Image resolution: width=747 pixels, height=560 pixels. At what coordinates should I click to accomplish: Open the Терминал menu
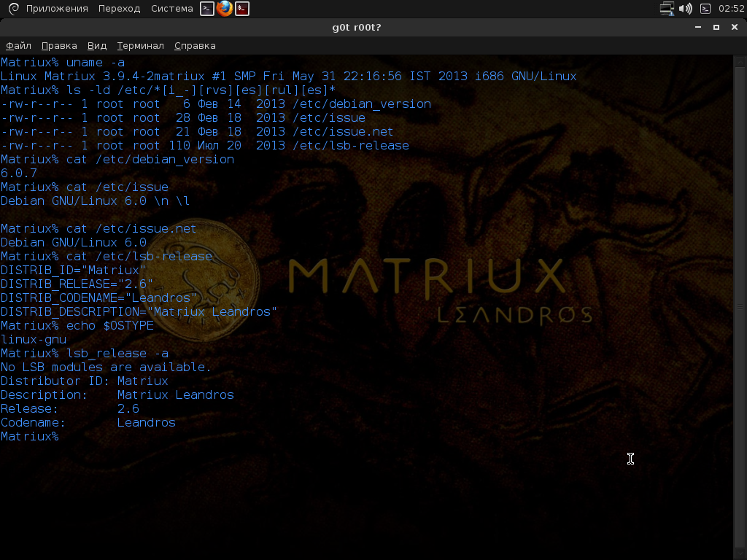tap(141, 46)
